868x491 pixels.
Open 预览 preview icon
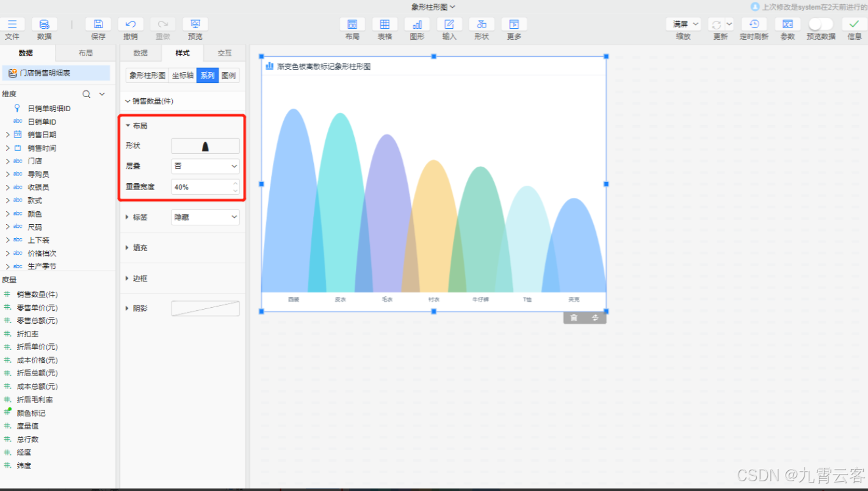(195, 24)
